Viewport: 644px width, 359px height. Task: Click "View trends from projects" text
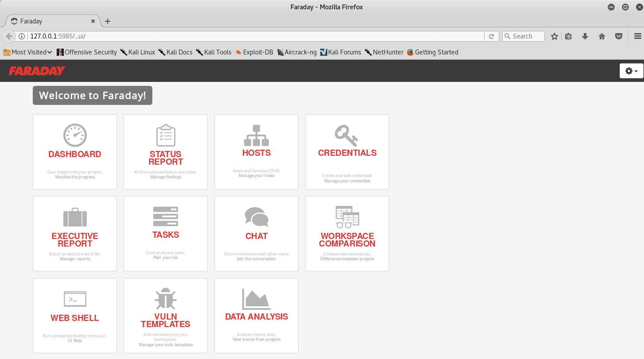click(256, 340)
